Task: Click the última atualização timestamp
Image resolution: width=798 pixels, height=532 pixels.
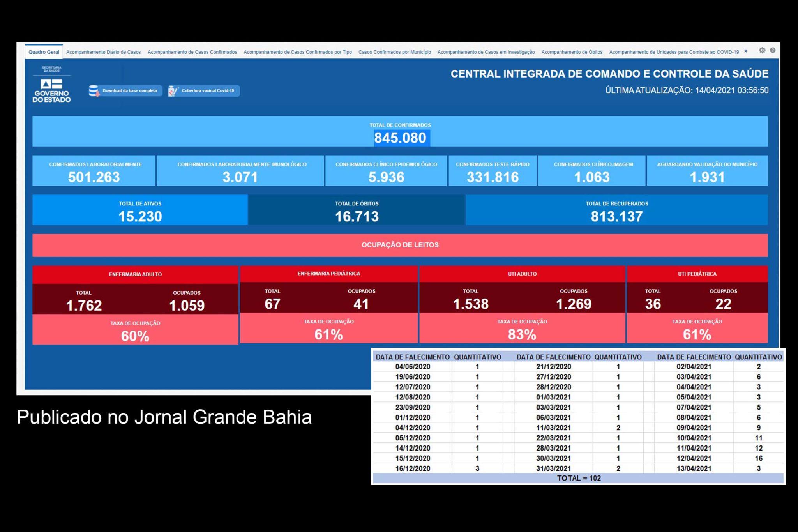Action: 687,90
